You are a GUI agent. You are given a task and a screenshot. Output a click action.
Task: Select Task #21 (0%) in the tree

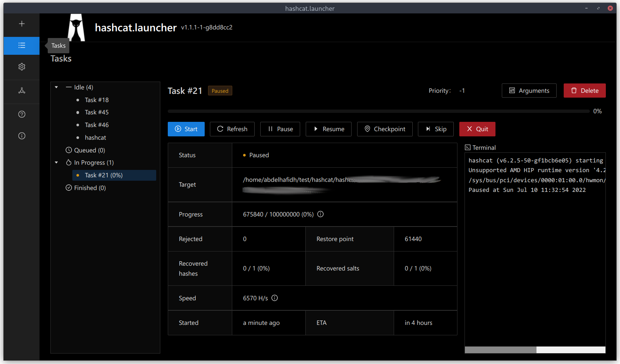pyautogui.click(x=114, y=175)
